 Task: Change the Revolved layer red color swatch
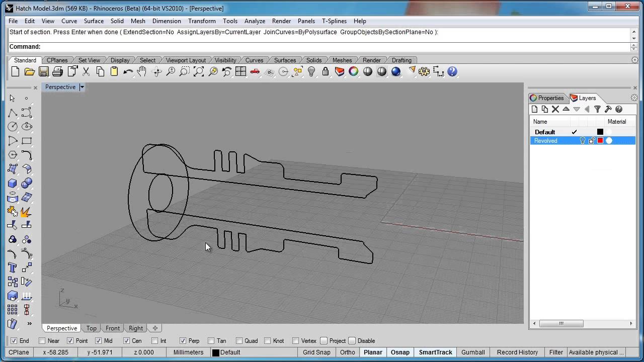[x=600, y=141]
